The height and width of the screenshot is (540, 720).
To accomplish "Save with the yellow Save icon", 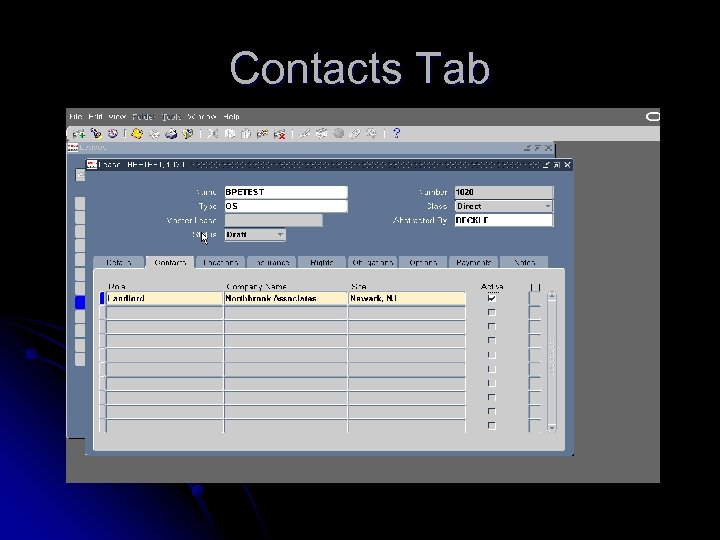I will [137, 134].
